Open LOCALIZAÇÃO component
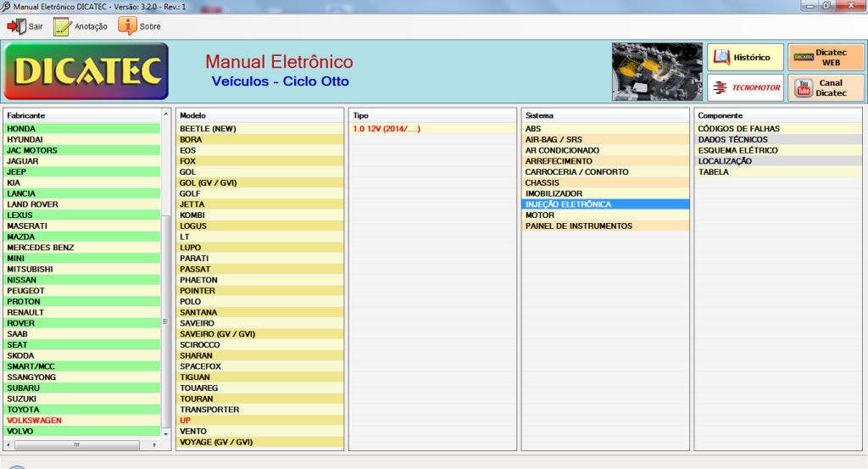The width and height of the screenshot is (868, 469). coord(778,161)
